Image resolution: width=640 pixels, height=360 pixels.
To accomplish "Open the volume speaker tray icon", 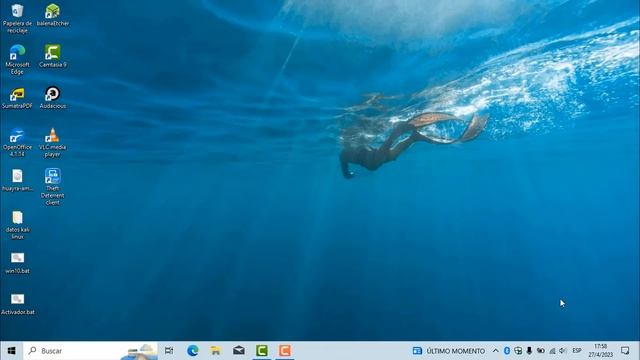I will pyautogui.click(x=563, y=351).
